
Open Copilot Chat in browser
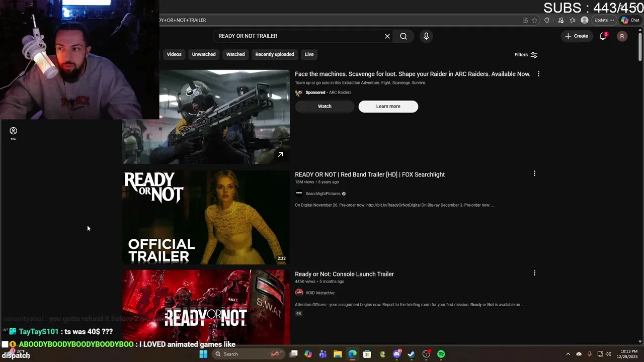(630, 20)
